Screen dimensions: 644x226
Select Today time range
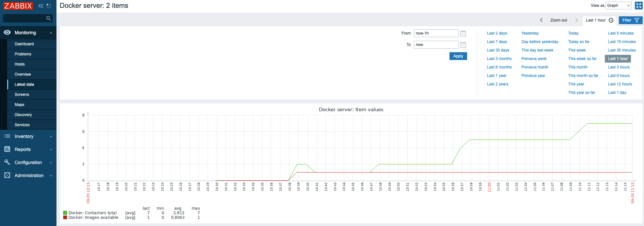573,33
